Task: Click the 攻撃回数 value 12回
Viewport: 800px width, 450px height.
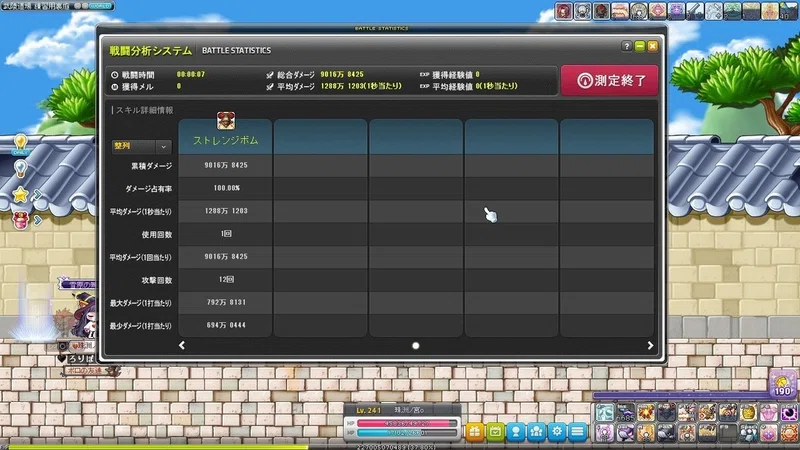Action: click(x=226, y=280)
